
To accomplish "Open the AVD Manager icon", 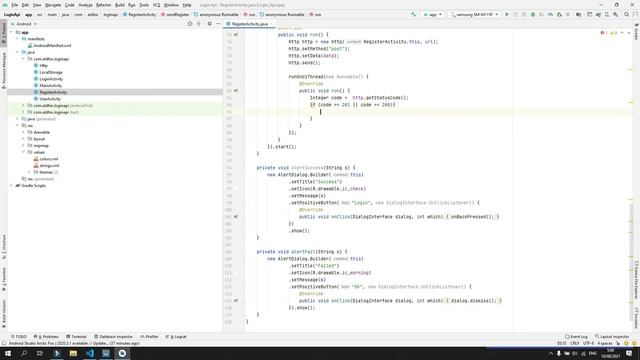I will (x=607, y=14).
